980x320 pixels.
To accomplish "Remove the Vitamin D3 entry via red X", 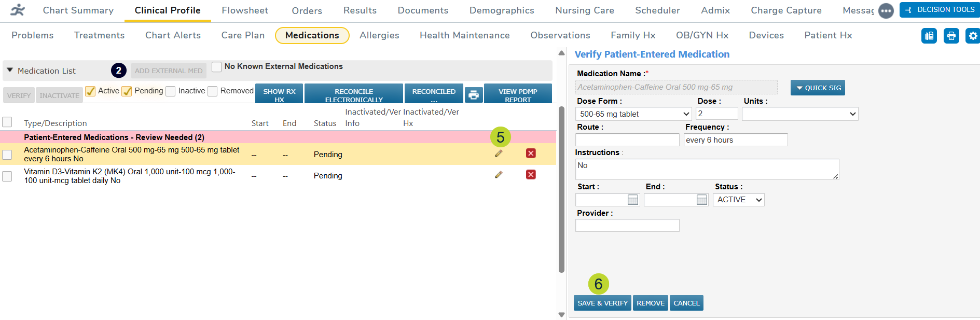I will click(531, 175).
